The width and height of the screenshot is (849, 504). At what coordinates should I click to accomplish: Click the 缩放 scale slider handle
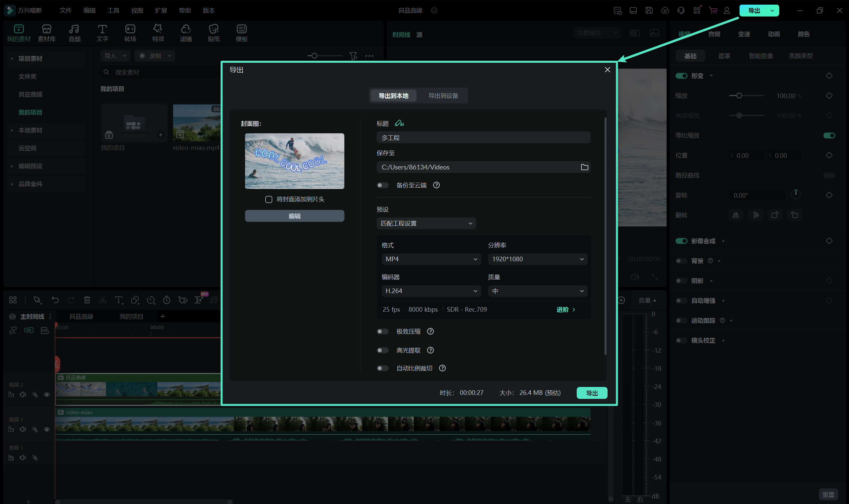[x=739, y=96]
